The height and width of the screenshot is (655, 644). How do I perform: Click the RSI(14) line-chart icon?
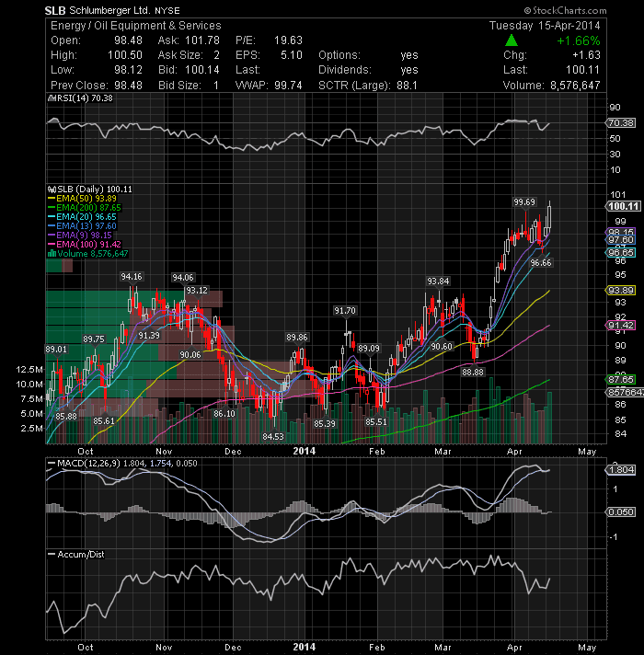[52, 98]
